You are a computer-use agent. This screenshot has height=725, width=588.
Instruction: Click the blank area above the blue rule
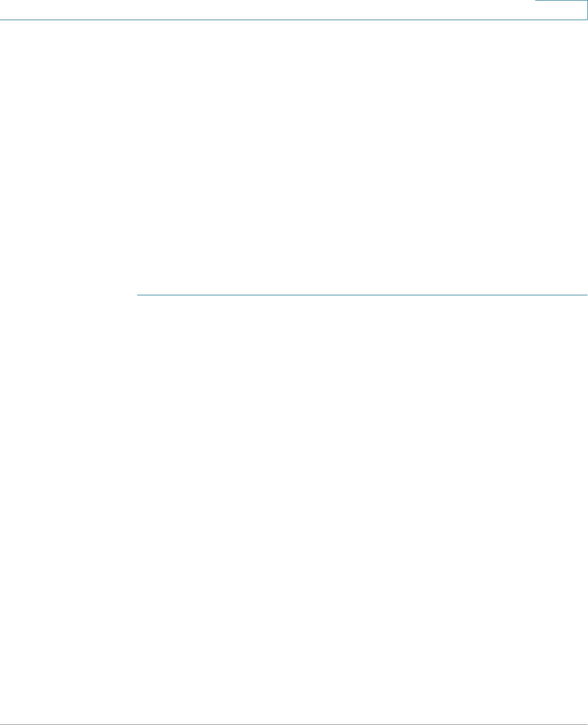(362, 158)
